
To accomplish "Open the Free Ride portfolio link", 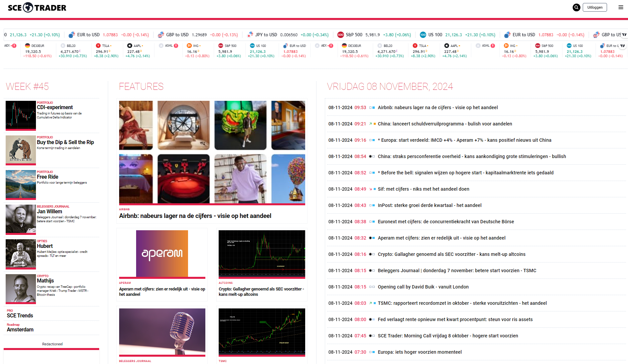I will pyautogui.click(x=48, y=177).
